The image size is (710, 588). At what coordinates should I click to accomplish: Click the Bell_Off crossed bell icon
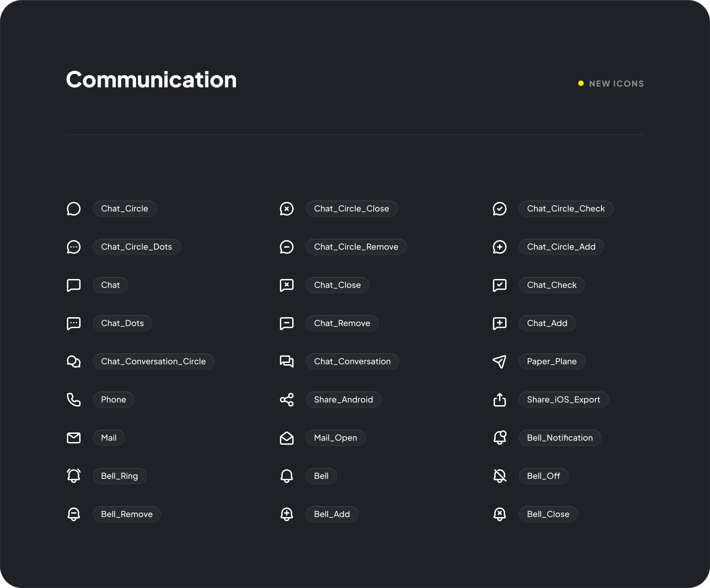point(500,476)
